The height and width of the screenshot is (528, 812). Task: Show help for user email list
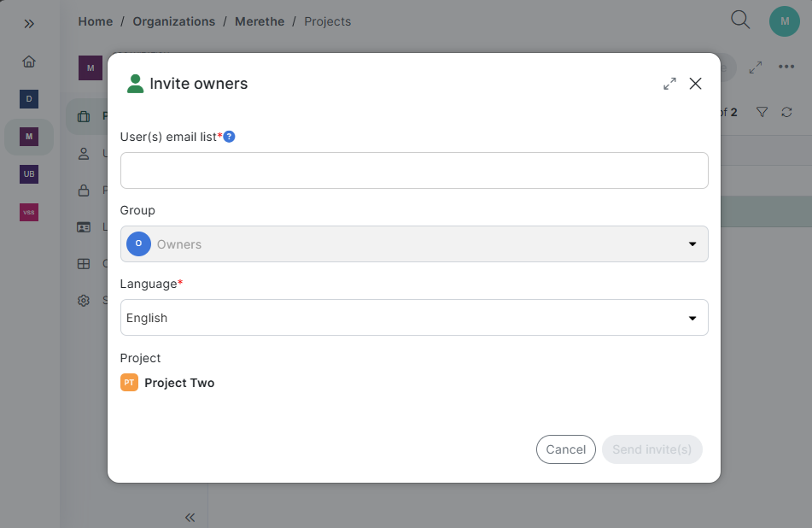(x=229, y=137)
